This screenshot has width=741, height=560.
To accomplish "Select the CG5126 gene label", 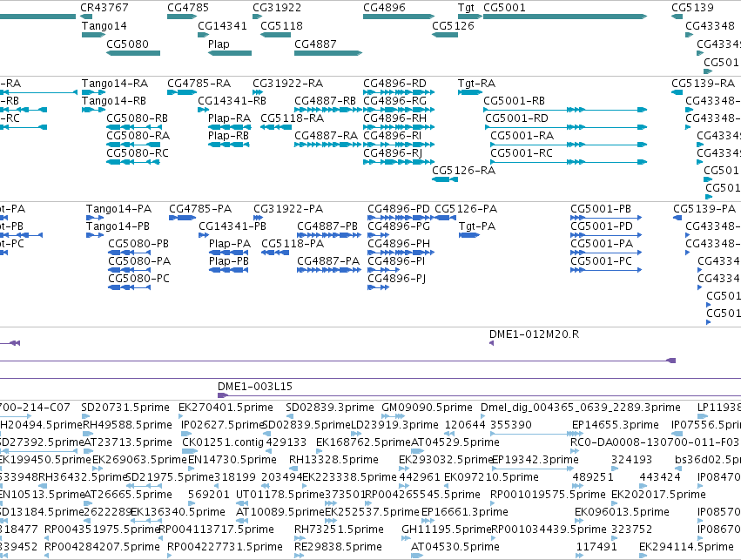I will point(453,26).
